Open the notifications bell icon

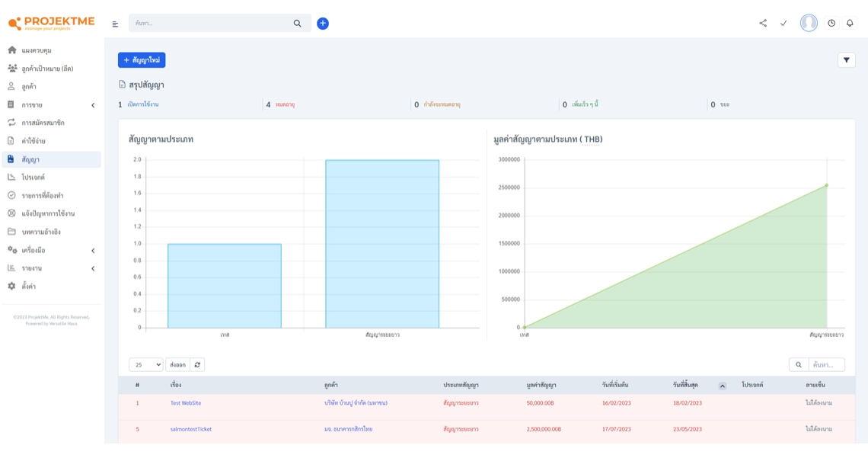tap(850, 24)
